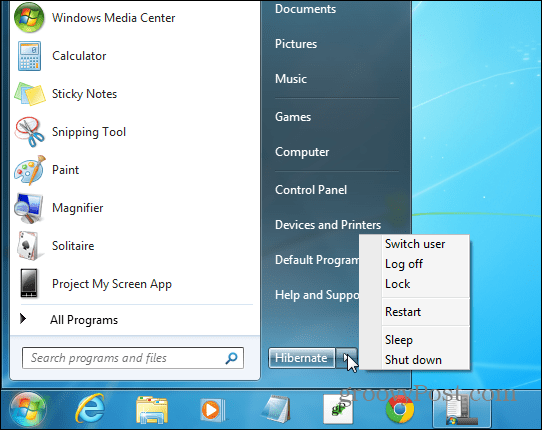Viewport: 542px width, 430px height.
Task: Open Devices and Printers
Action: pyautogui.click(x=328, y=225)
